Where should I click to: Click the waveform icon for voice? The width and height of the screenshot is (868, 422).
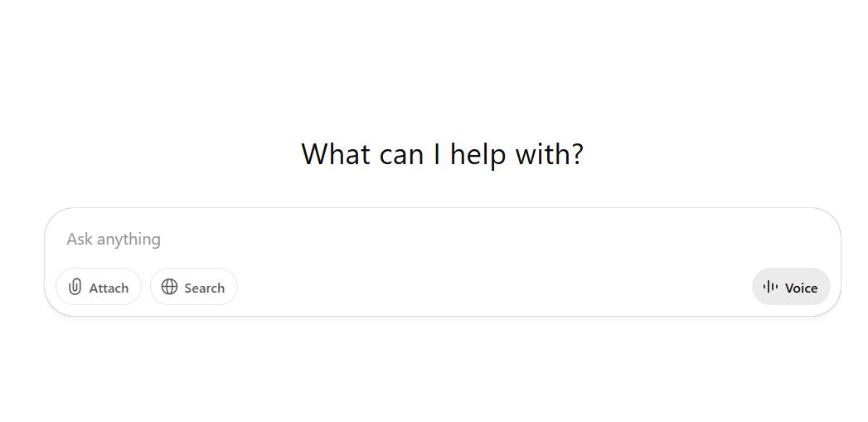click(770, 287)
